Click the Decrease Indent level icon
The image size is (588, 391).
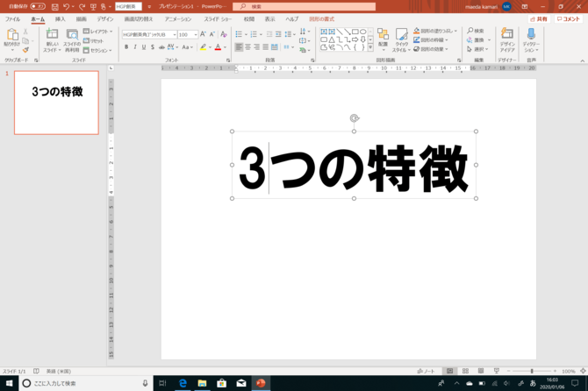coord(269,34)
